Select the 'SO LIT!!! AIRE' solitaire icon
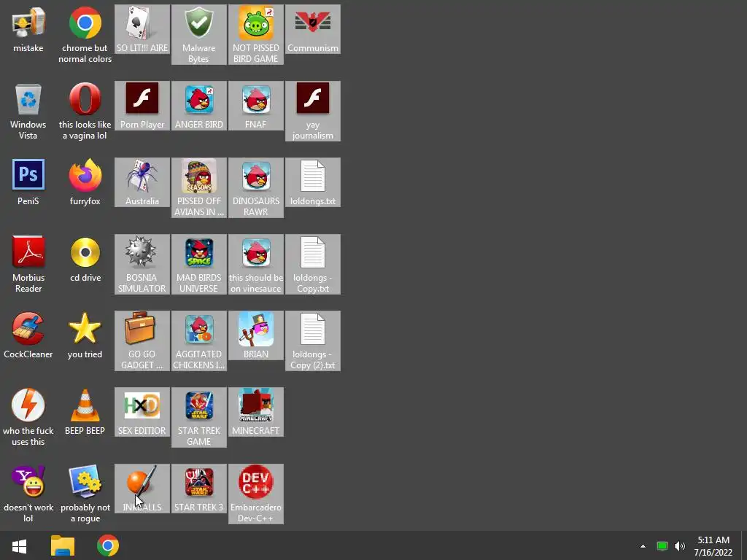 point(142,29)
